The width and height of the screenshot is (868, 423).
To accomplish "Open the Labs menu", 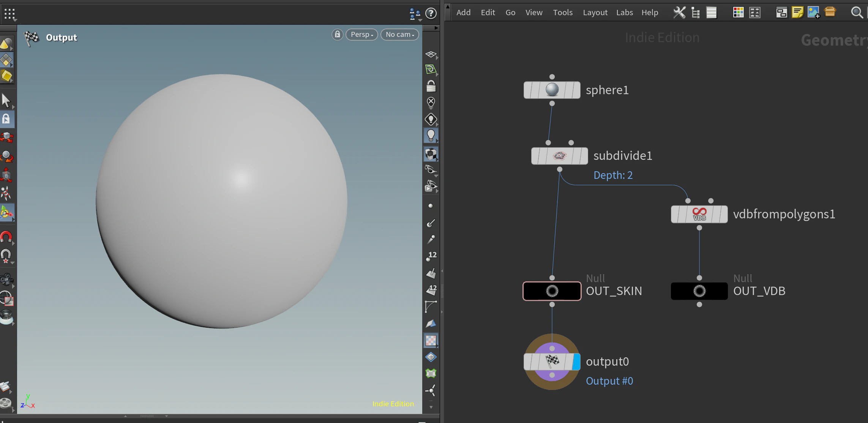I will coord(625,13).
